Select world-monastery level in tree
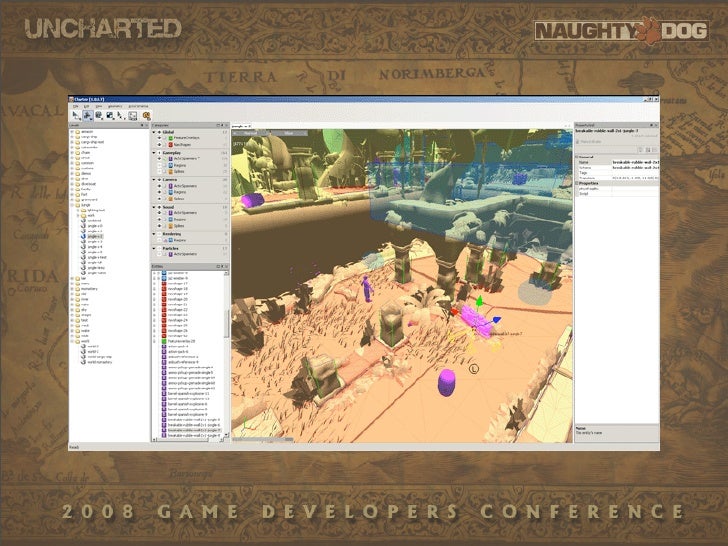Viewport: 728px width, 546px height. (x=100, y=362)
